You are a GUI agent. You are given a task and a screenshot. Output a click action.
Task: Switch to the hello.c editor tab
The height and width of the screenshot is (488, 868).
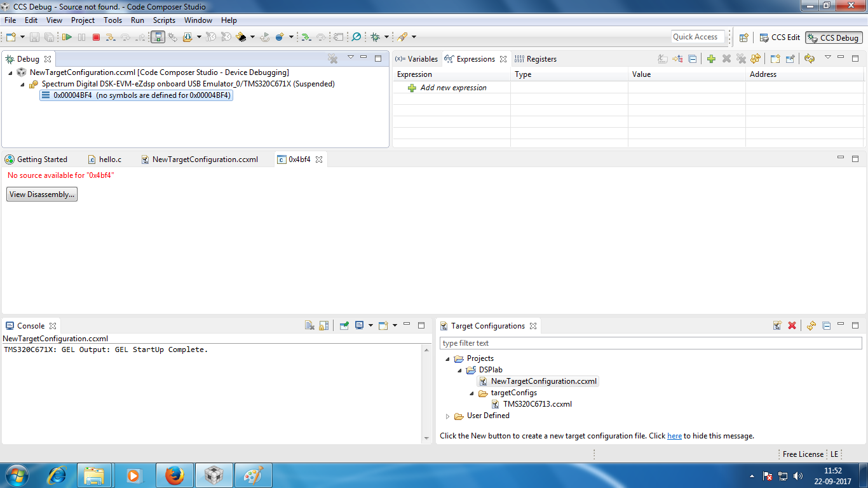[x=105, y=159]
